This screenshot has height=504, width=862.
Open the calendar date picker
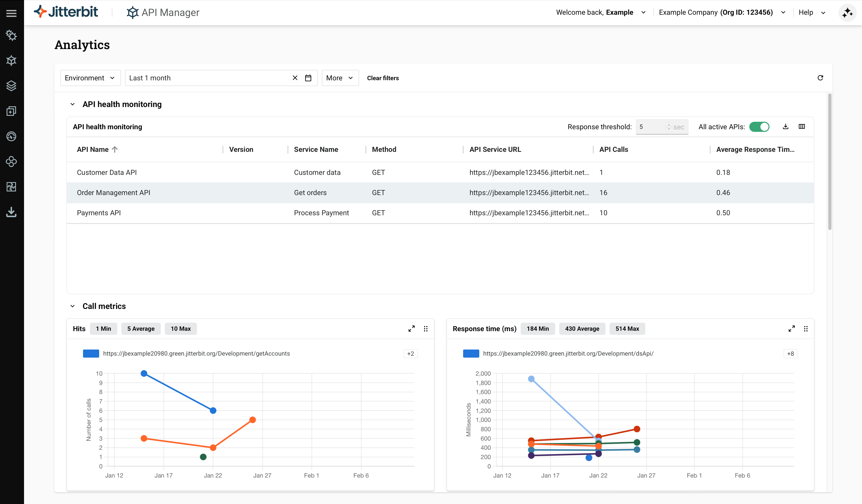(308, 78)
